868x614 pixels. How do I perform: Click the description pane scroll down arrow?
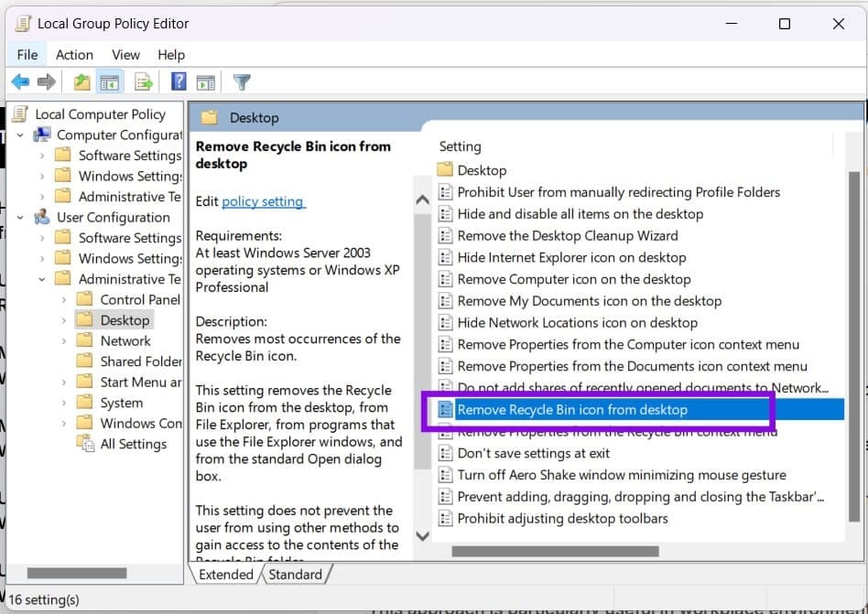pyautogui.click(x=422, y=535)
